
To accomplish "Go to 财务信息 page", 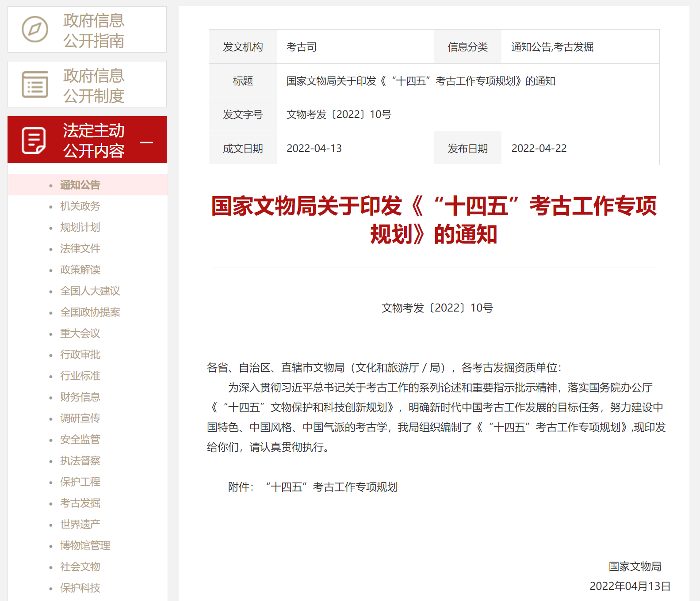I will [x=80, y=397].
